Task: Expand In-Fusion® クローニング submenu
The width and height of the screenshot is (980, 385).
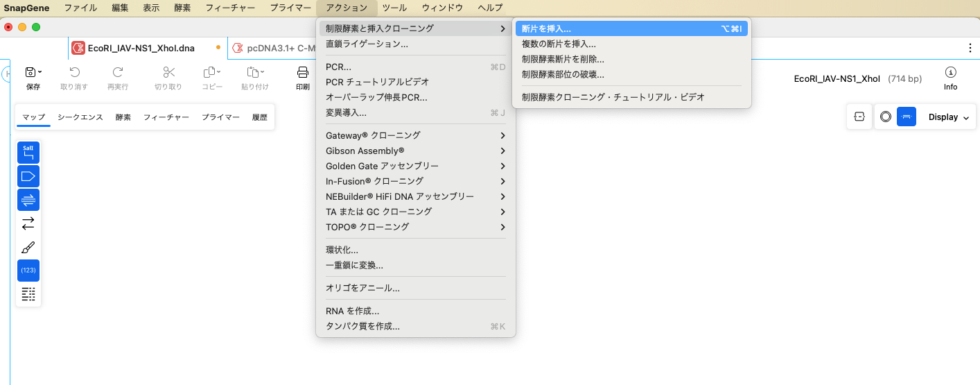Action: tap(416, 181)
